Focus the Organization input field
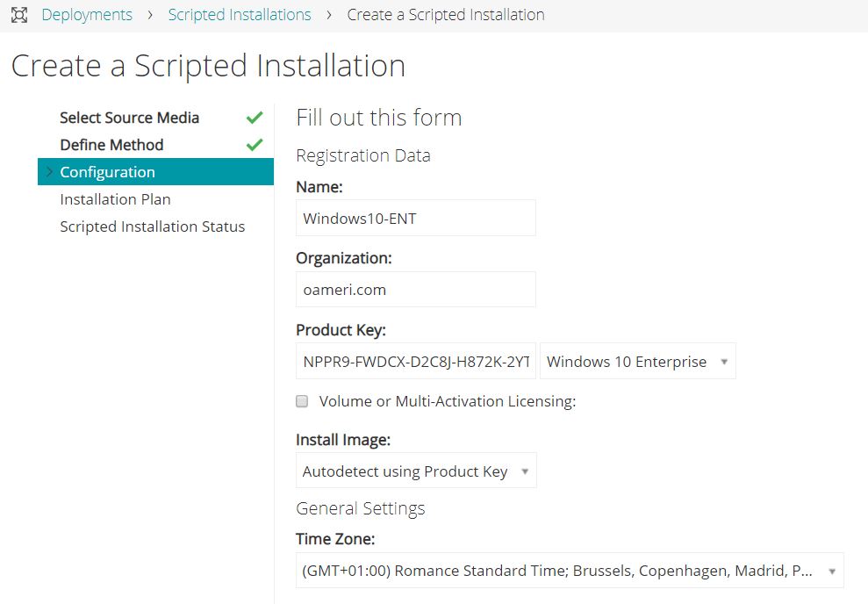The height and width of the screenshot is (604, 868). 416,290
